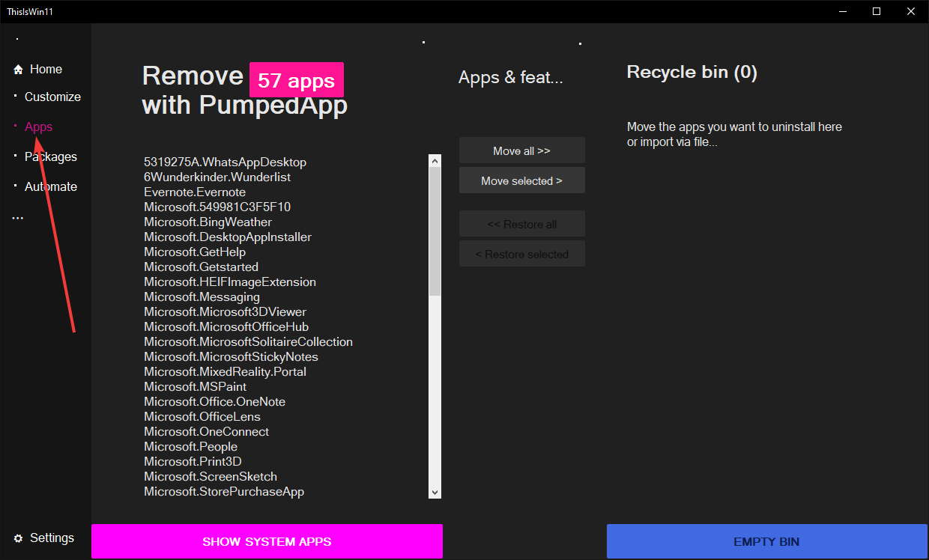Select Microsoft.ScreenSketch entry
Viewport: 929px width, 560px height.
(211, 476)
